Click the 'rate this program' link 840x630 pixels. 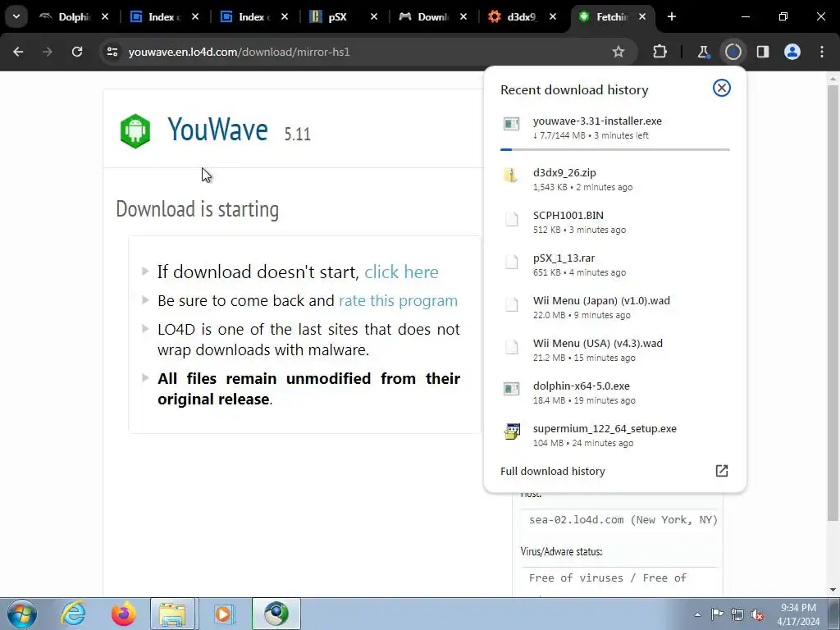(x=398, y=300)
